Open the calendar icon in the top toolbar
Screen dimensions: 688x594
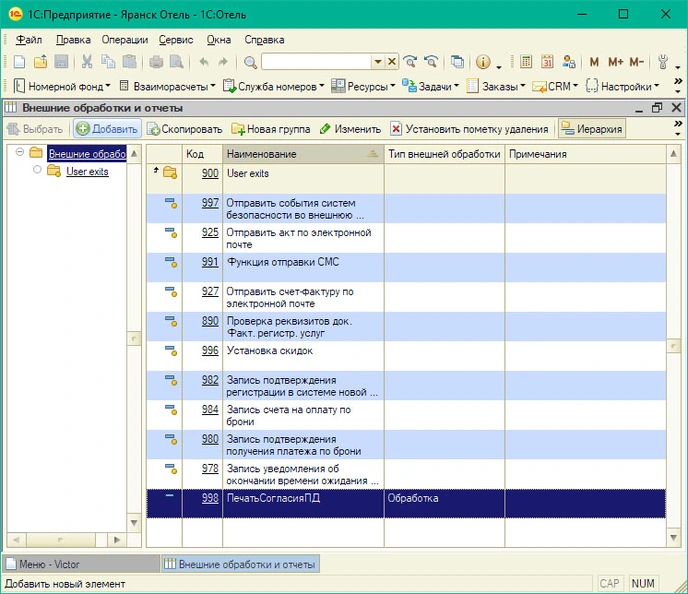pyautogui.click(x=547, y=62)
